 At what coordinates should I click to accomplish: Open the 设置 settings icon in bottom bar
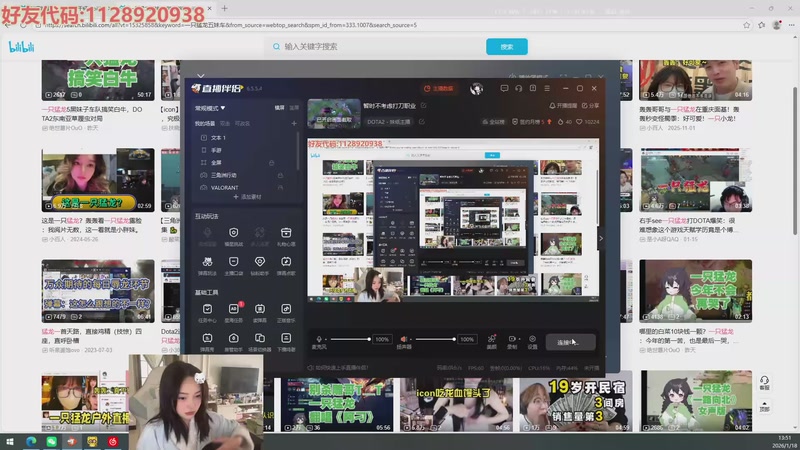tap(532, 341)
